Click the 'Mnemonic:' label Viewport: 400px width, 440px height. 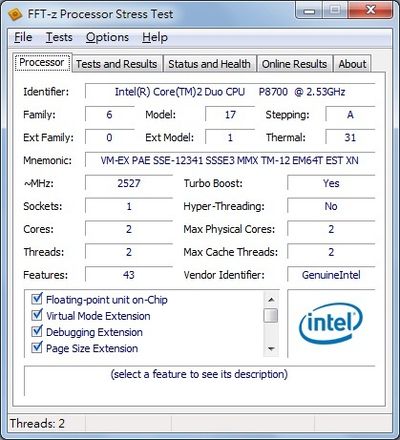click(x=47, y=160)
